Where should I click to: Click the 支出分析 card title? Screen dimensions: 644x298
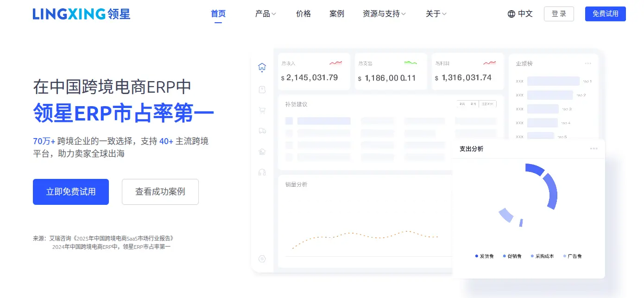(471, 149)
